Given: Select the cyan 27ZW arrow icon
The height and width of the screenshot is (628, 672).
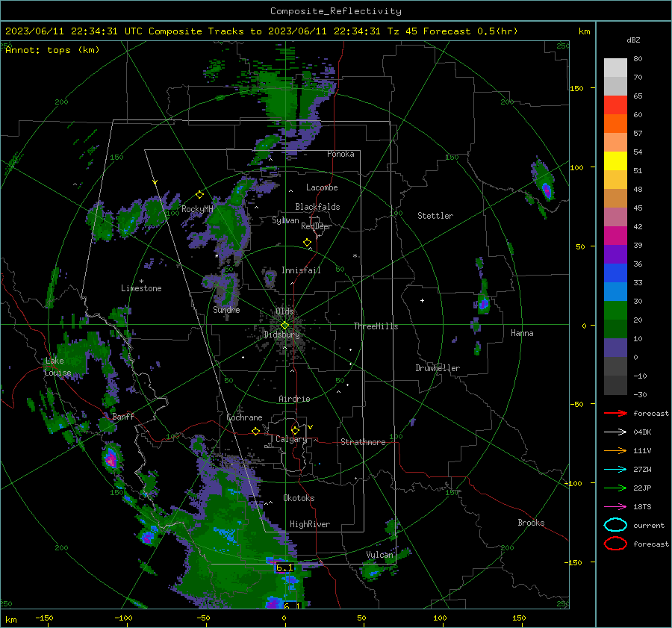Looking at the screenshot, I should coord(615,470).
